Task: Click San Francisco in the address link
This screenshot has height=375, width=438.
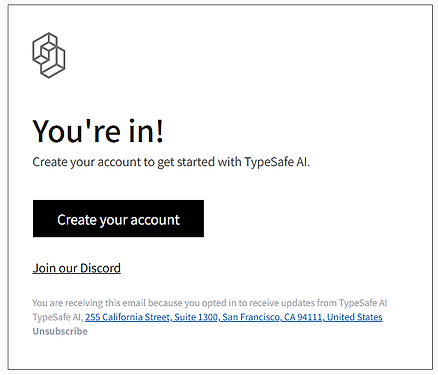Action: click(251, 317)
